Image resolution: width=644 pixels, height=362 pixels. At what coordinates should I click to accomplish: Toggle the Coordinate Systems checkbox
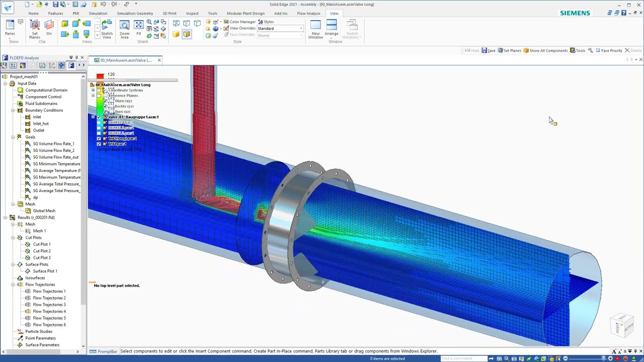coord(99,90)
